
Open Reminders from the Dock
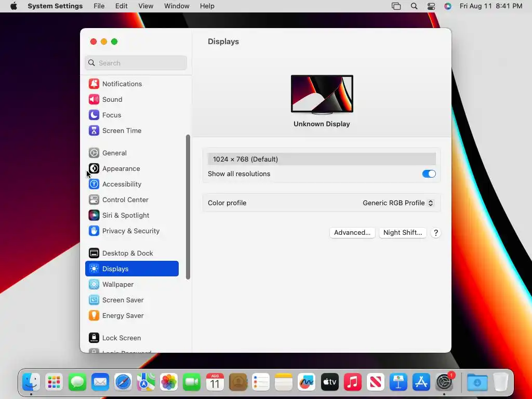tap(261, 382)
